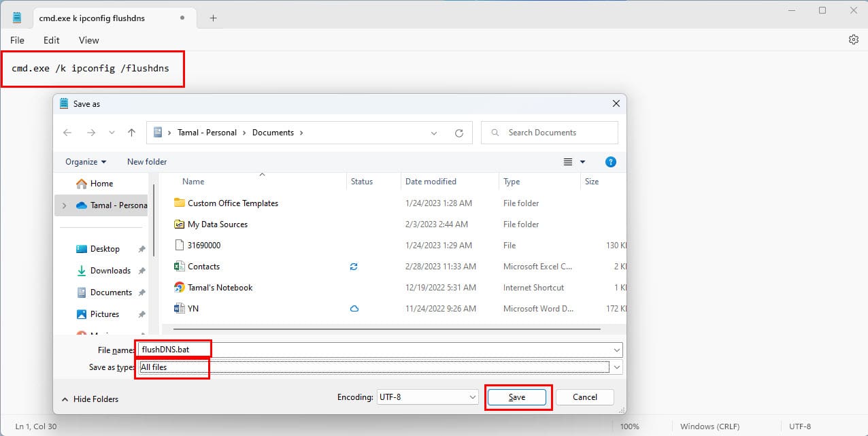Screen dimensions: 868x436
Task: Click the Downloads icon in sidebar
Action: click(82, 271)
